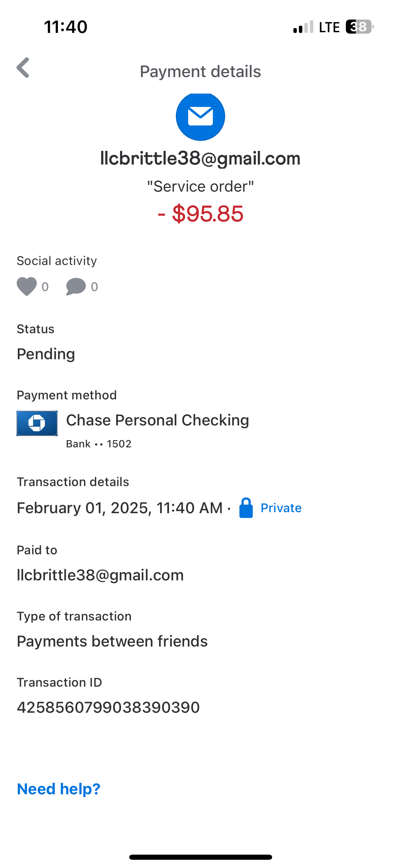Like the payment with heart icon
The image size is (401, 868).
pos(27,286)
